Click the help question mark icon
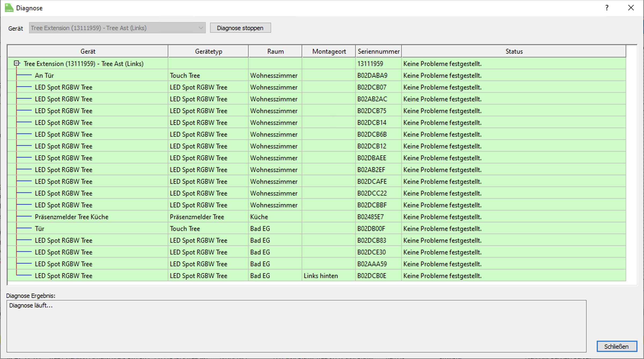Image resolution: width=644 pixels, height=359 pixels. pos(607,8)
